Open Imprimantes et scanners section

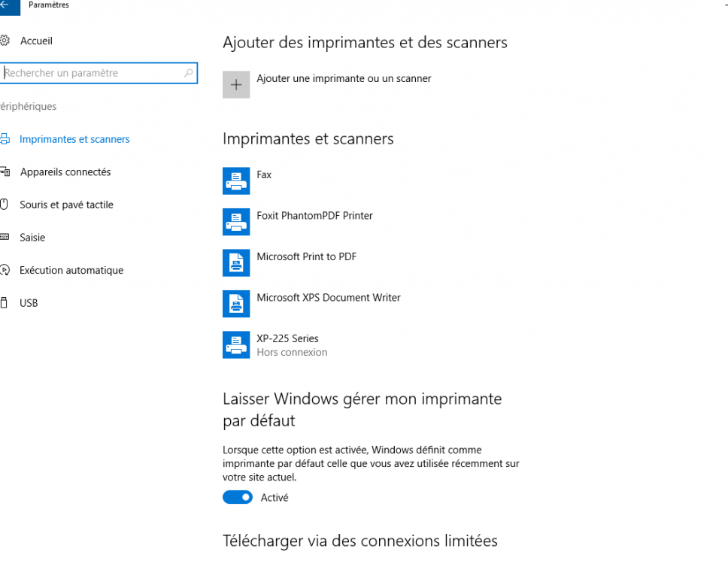pos(74,139)
